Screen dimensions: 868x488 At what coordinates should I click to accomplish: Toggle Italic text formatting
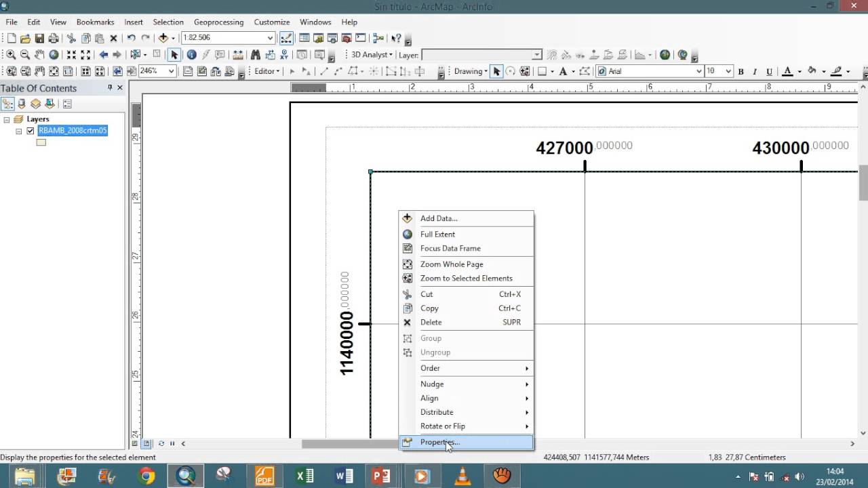tap(755, 71)
